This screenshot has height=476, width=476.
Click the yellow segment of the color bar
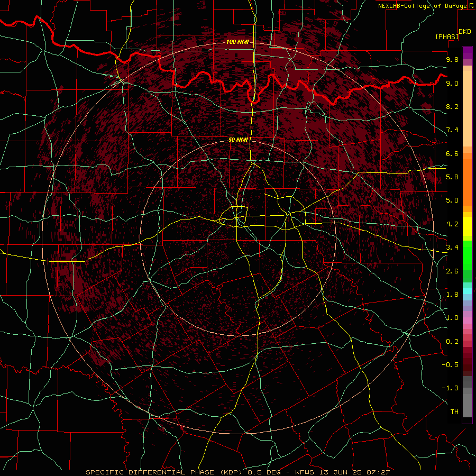click(x=467, y=226)
